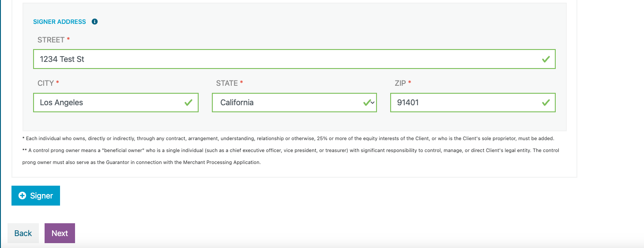Screen dimensions: 644x248
Task: Click the small chevron arrow of State select
Action: pyautogui.click(x=373, y=103)
